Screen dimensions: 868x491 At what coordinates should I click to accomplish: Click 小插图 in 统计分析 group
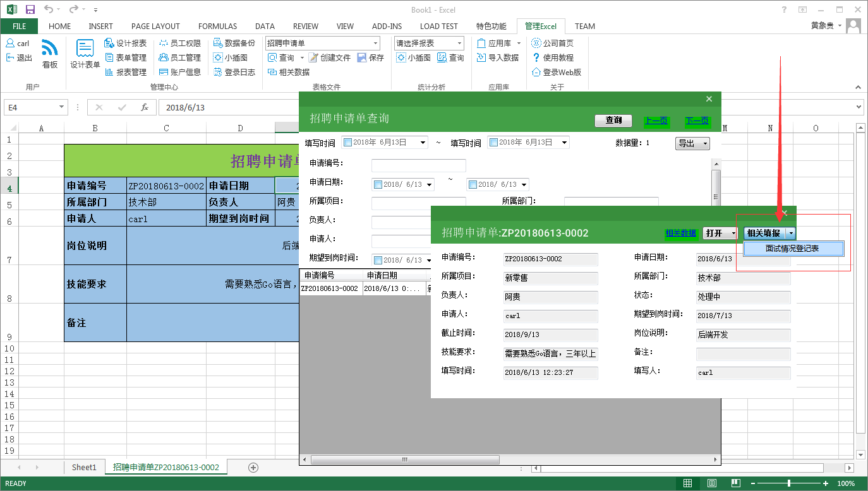coord(413,57)
